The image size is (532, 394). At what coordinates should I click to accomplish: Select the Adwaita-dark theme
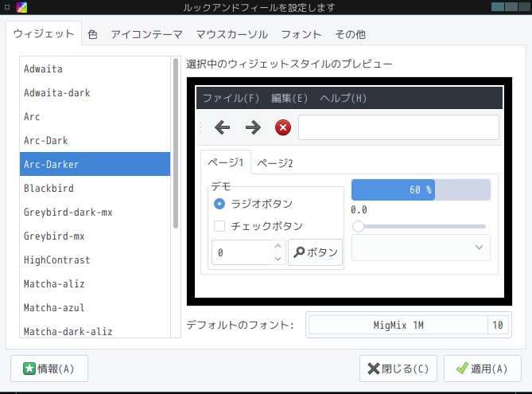tap(95, 92)
